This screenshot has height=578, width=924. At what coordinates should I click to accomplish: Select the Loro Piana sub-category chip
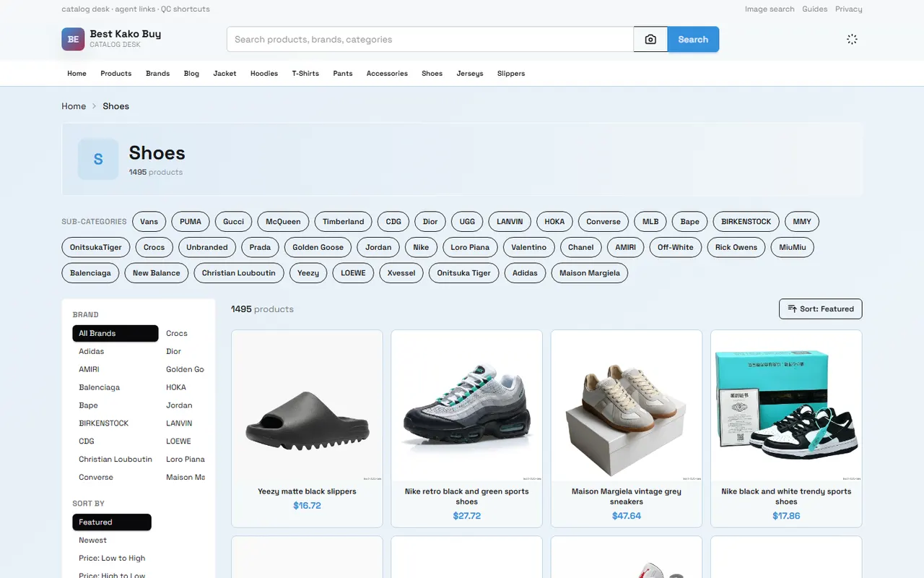point(470,247)
